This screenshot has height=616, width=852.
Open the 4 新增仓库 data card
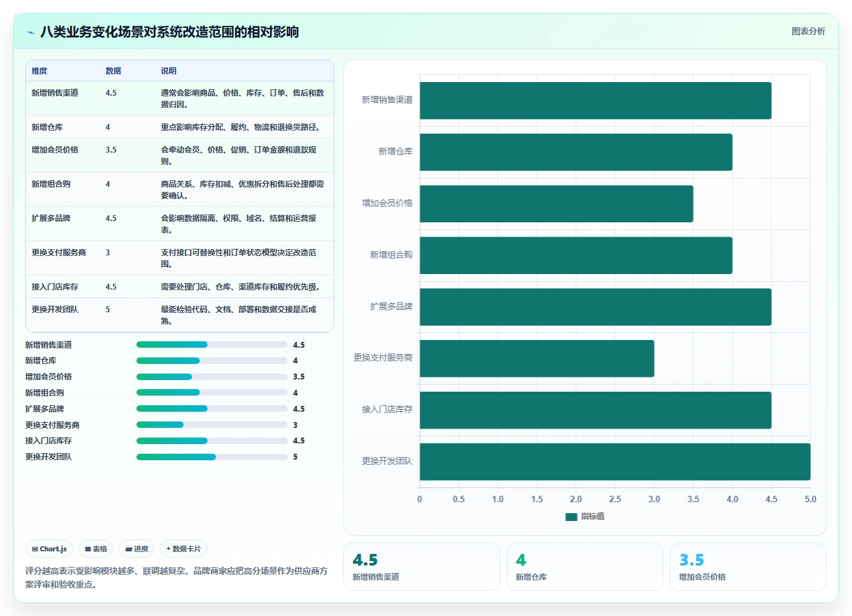tap(584, 566)
